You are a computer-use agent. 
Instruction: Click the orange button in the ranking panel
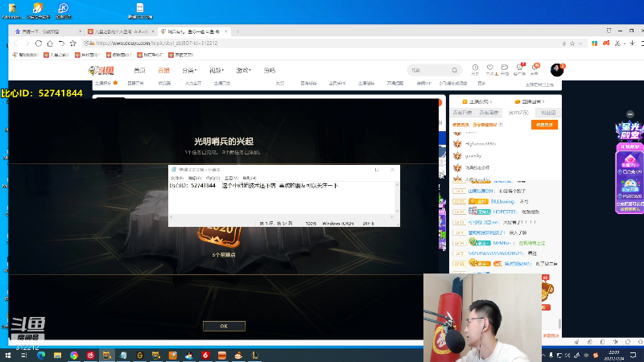pos(544,125)
